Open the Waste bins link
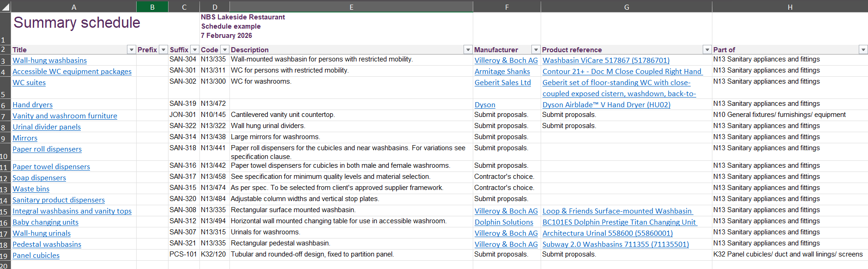 [31, 189]
